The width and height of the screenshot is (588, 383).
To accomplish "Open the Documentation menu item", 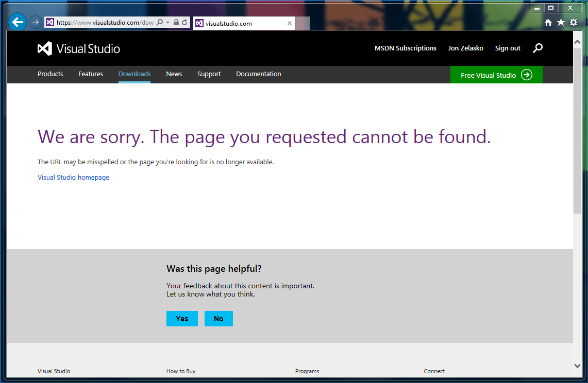I will (258, 74).
